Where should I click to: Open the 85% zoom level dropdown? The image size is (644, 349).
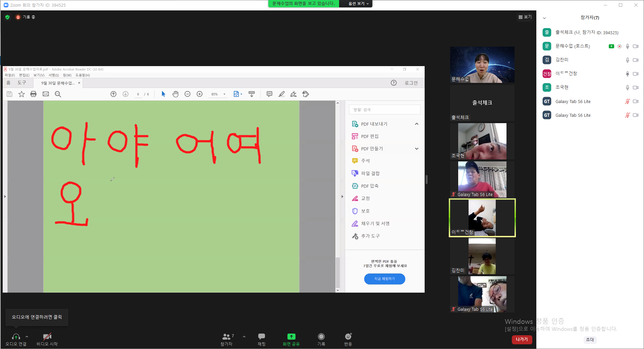[x=224, y=94]
